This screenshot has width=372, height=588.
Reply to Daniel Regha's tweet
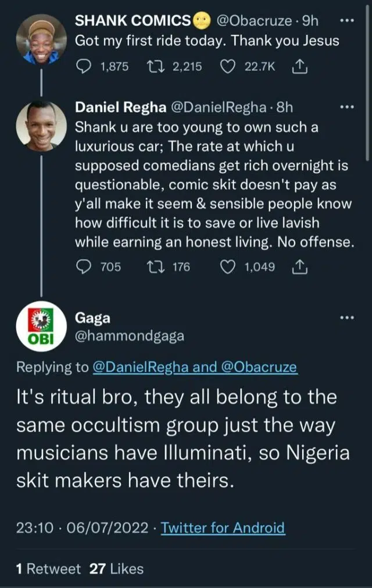tap(85, 267)
